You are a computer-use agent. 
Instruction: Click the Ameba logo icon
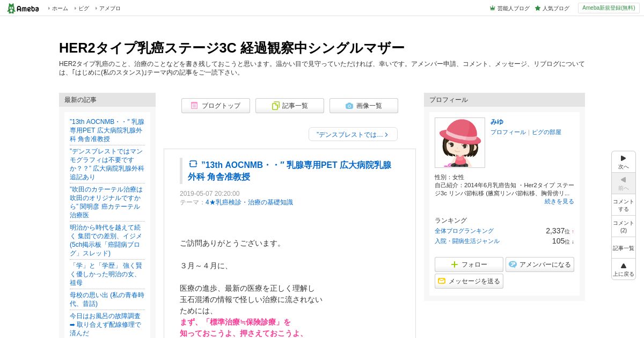23,8
